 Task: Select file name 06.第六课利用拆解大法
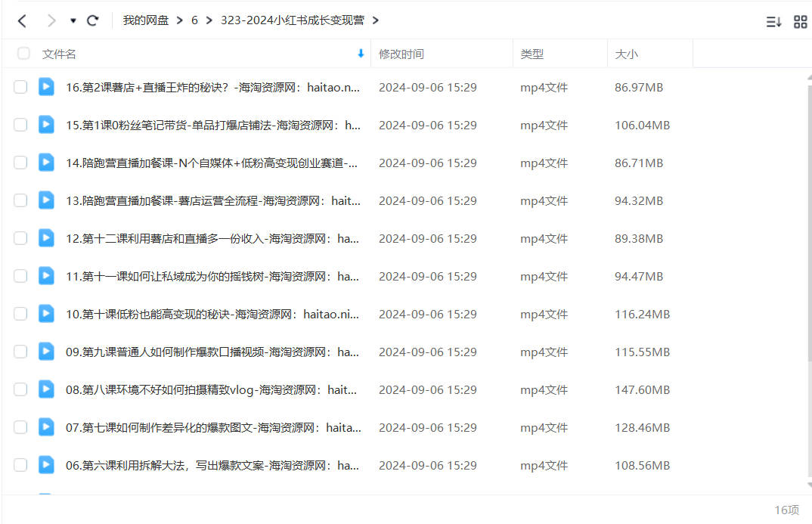[212, 466]
